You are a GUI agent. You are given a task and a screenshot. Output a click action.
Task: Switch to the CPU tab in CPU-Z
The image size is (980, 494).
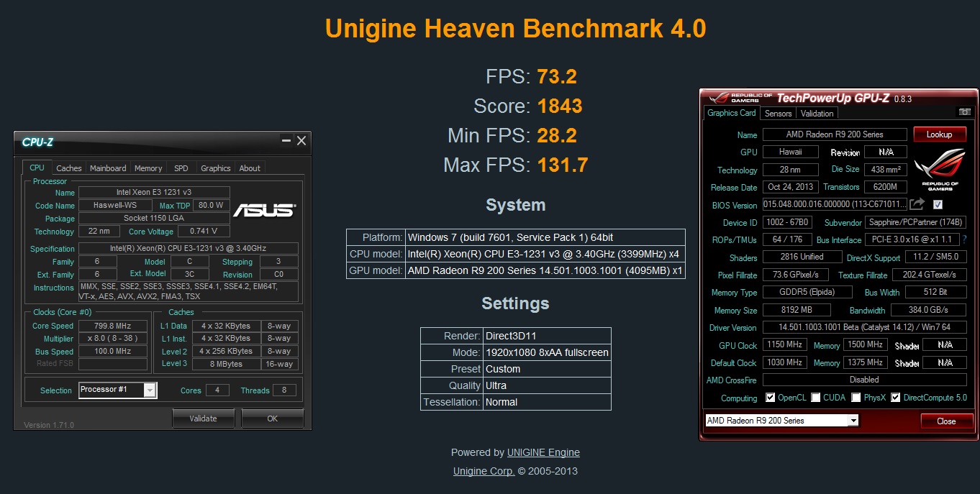[x=37, y=168]
